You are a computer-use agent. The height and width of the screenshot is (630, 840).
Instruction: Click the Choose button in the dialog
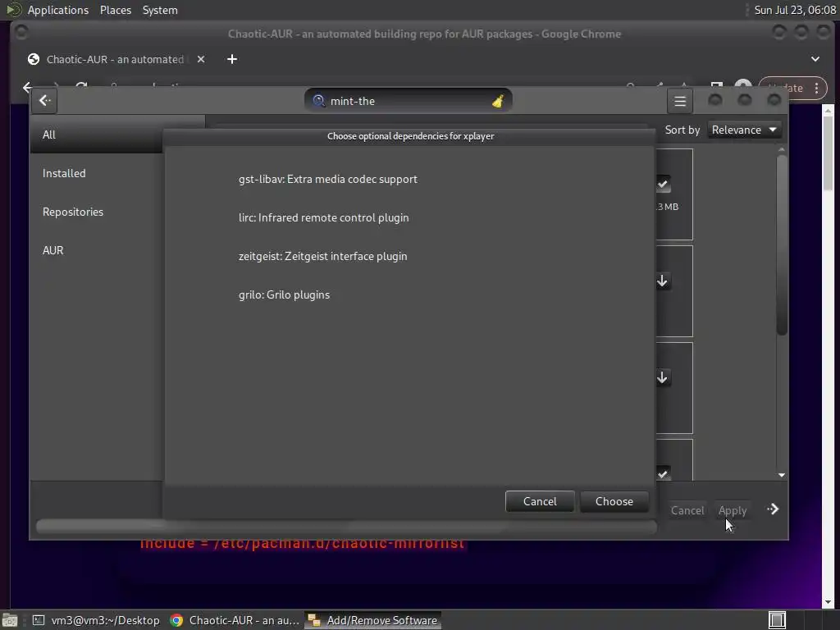614,501
